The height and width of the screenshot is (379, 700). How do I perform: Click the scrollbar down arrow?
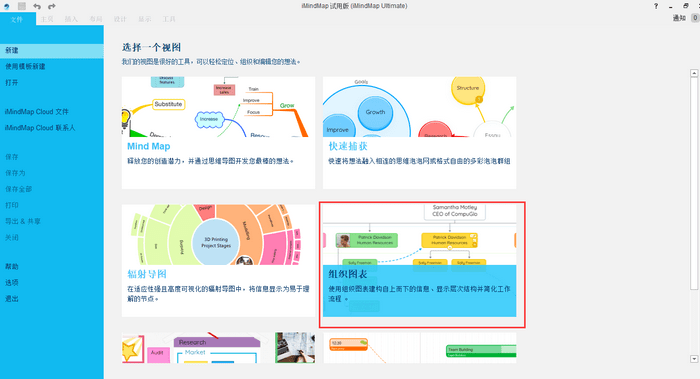694,359
